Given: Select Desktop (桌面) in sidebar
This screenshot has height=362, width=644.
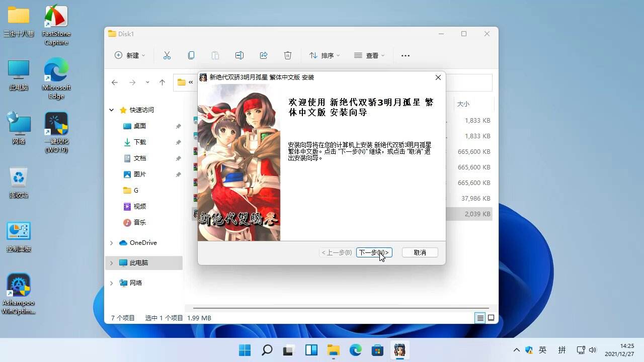Looking at the screenshot, I should click(x=140, y=126).
